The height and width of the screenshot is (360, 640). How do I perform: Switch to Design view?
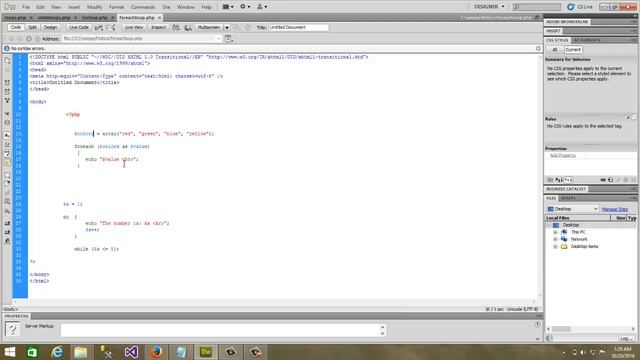click(x=50, y=27)
